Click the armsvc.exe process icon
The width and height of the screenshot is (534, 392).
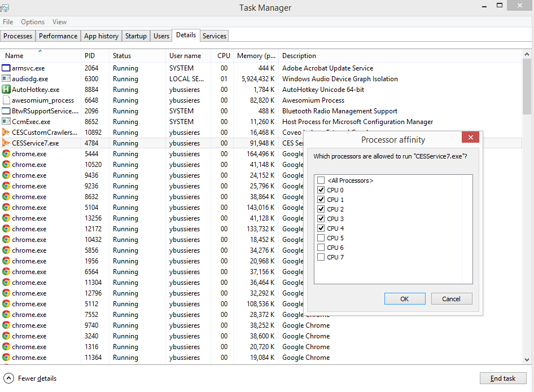(6, 68)
